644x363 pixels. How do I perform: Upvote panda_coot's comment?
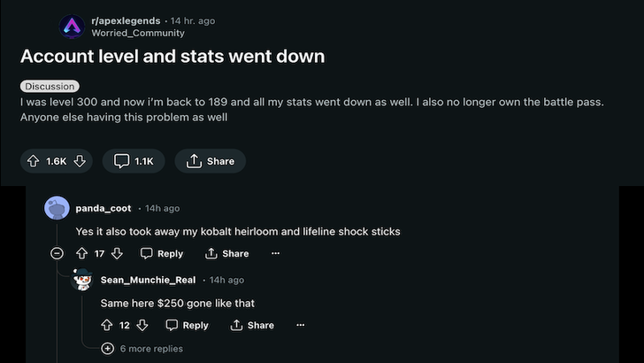click(x=82, y=253)
